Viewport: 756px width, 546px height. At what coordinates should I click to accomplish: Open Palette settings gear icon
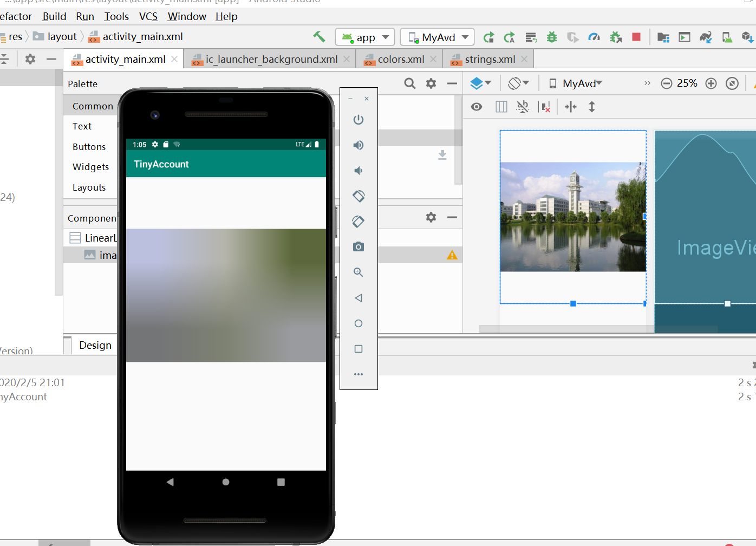[x=431, y=83]
